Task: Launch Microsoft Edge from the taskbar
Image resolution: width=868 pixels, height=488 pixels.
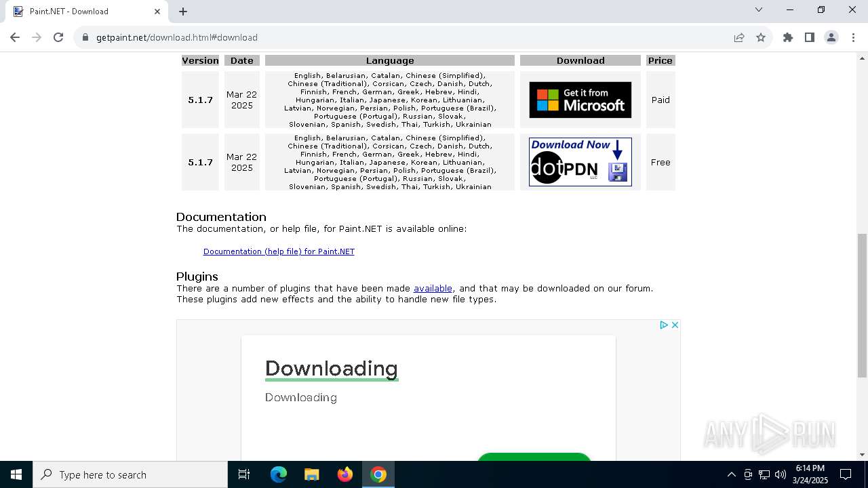Action: point(279,474)
